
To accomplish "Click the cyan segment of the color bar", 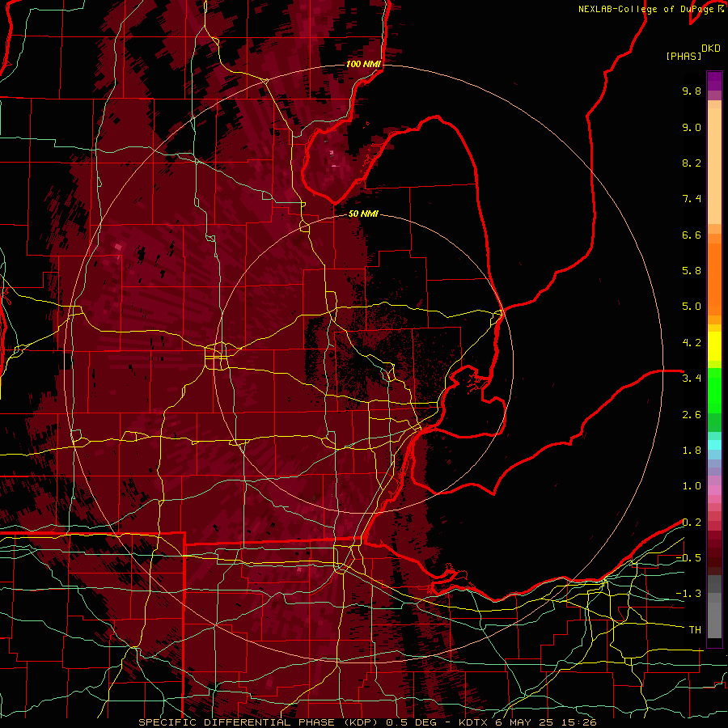I will (714, 445).
